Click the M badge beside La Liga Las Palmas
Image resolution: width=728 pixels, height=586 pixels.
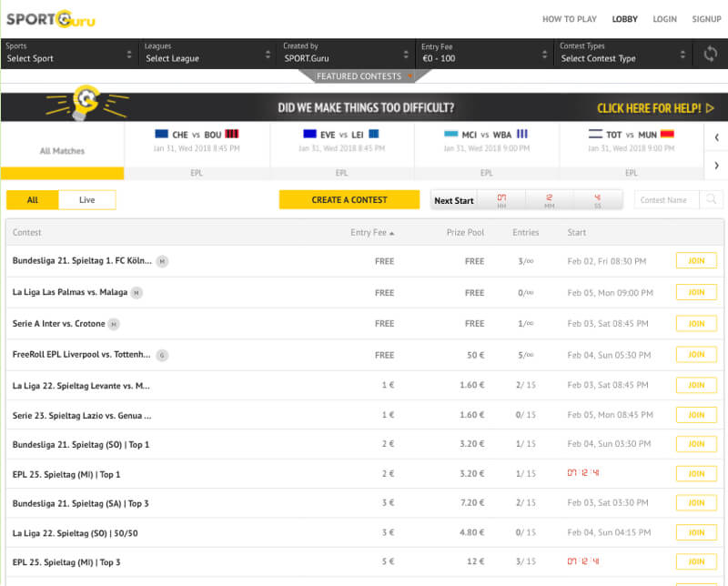pyautogui.click(x=136, y=293)
